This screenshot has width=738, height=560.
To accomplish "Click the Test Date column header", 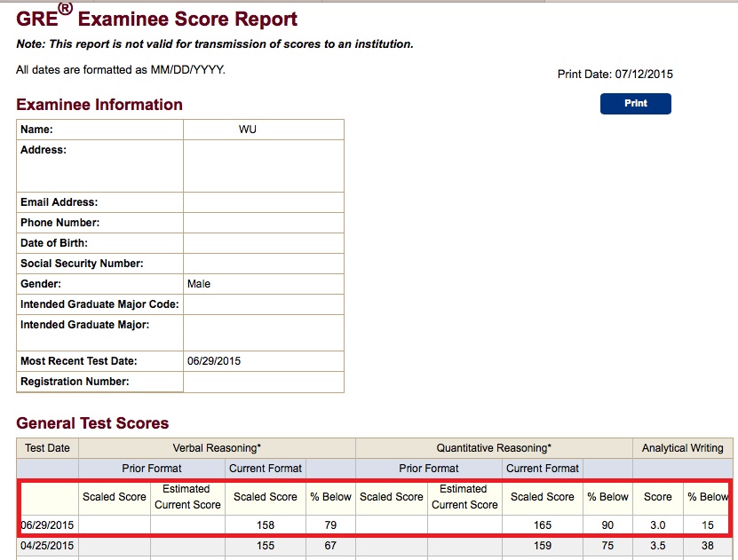I will click(47, 448).
